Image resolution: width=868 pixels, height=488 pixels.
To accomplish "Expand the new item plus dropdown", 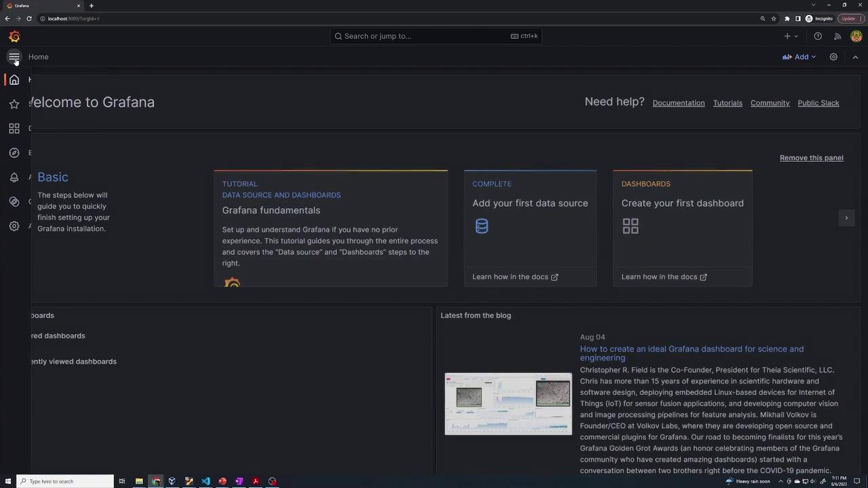I will coord(791,37).
